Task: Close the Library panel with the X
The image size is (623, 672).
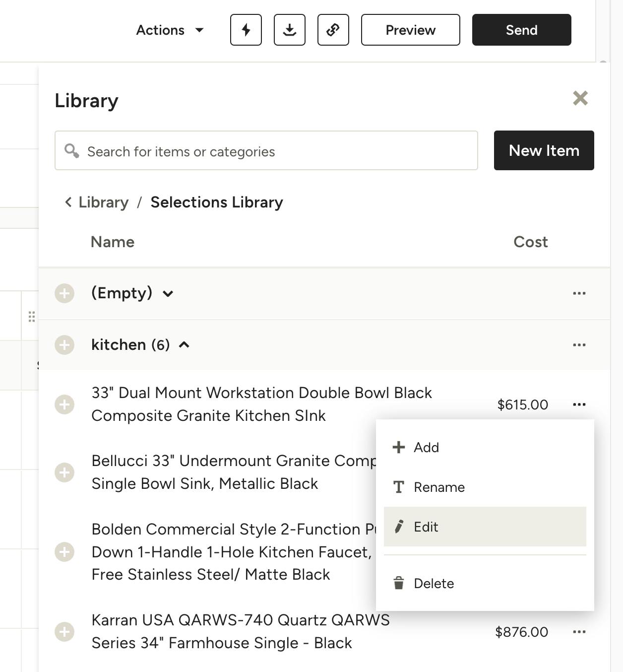Action: pyautogui.click(x=580, y=98)
